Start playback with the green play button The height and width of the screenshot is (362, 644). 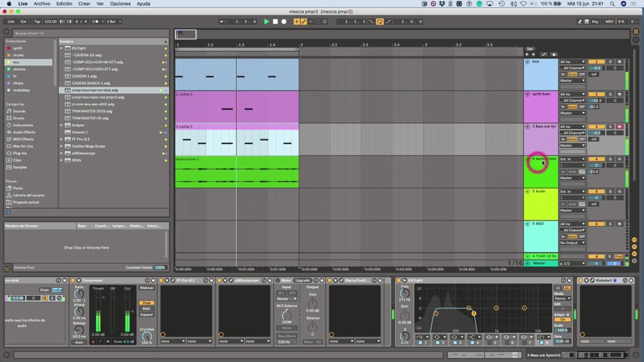coord(266,21)
